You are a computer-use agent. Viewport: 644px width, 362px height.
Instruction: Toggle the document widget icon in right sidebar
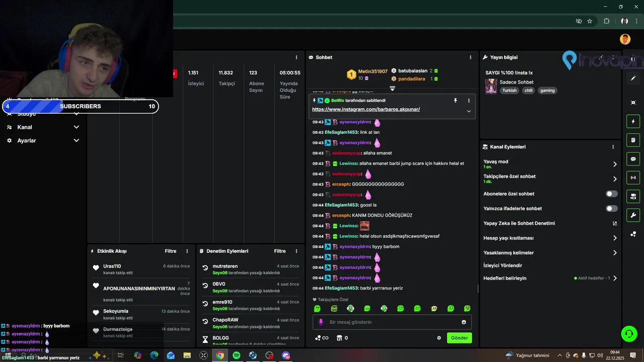(633, 140)
